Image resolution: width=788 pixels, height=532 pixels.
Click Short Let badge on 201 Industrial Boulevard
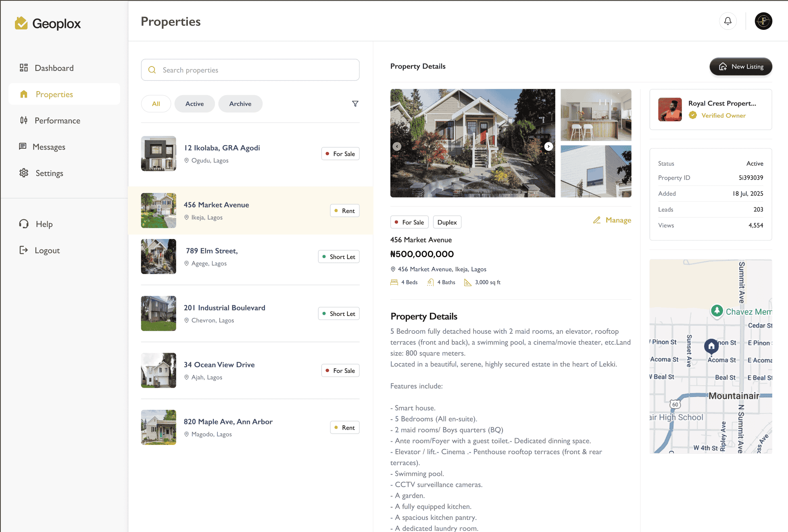point(339,314)
